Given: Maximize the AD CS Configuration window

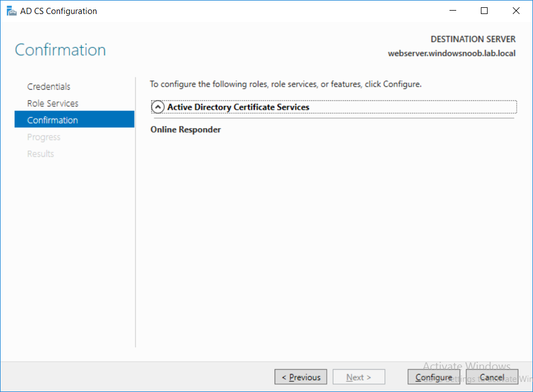Looking at the screenshot, I should coord(484,11).
